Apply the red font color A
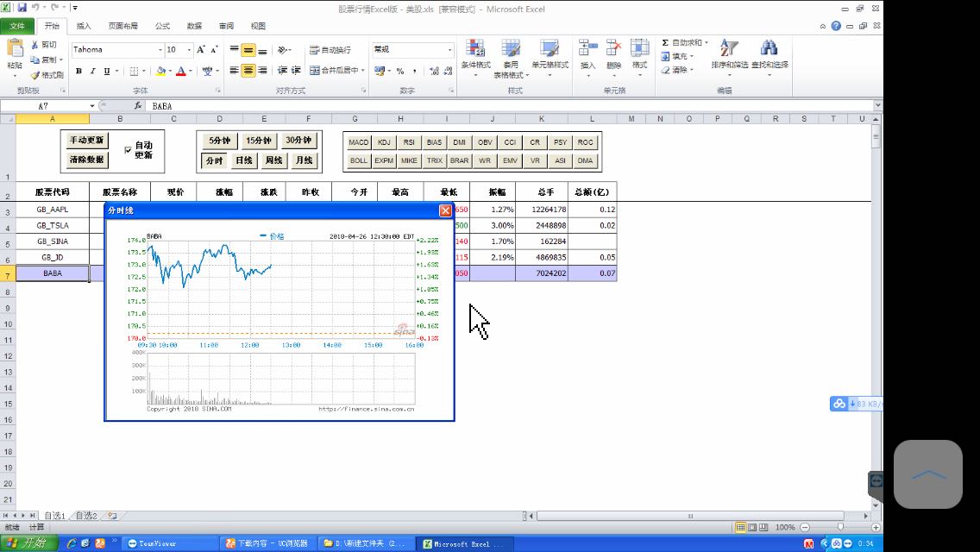This screenshot has height=552, width=980. point(180,72)
